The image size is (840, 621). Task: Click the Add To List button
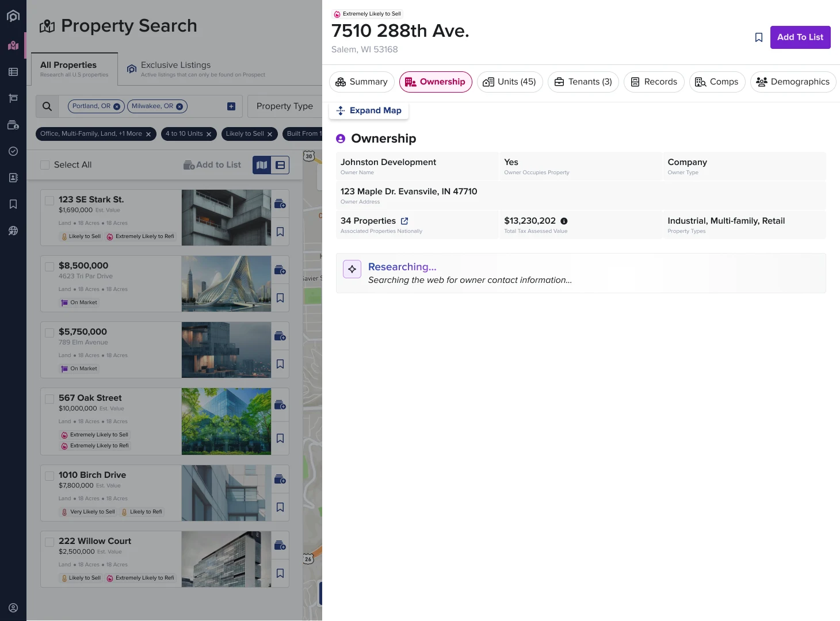click(x=800, y=37)
